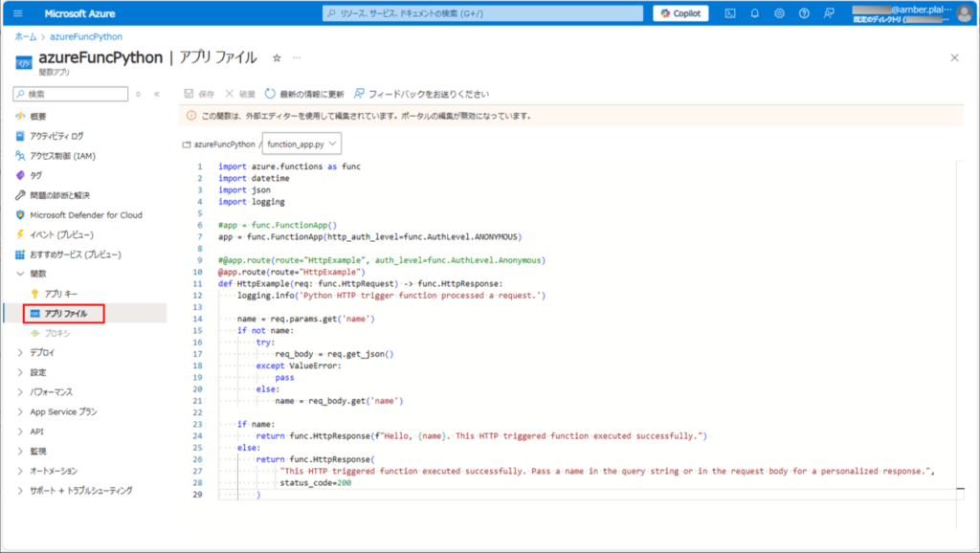Screen dimensions: 980x553
Task: Open Azure Cloud Shell from the top bar
Action: click(729, 12)
